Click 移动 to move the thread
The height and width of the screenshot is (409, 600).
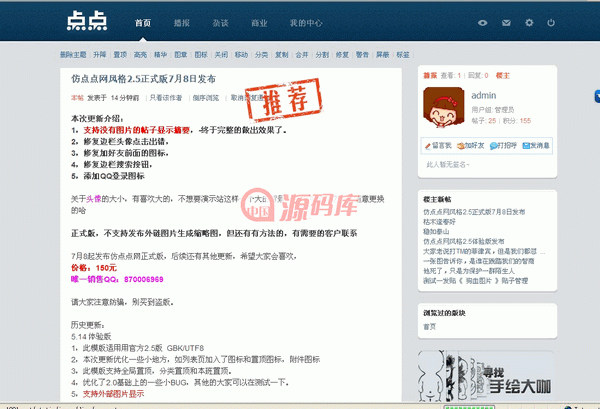[x=241, y=55]
